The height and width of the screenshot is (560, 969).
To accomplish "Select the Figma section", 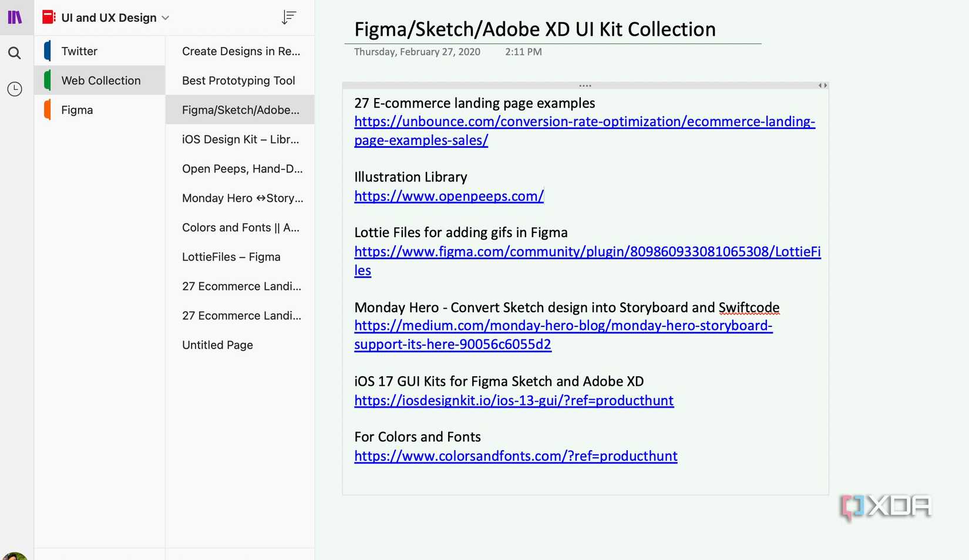I will pos(100,110).
